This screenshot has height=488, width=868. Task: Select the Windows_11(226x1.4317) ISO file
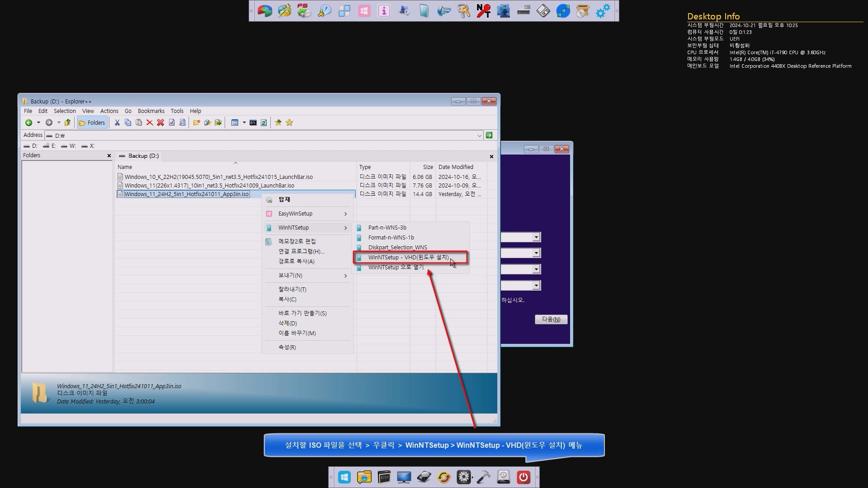click(x=209, y=186)
